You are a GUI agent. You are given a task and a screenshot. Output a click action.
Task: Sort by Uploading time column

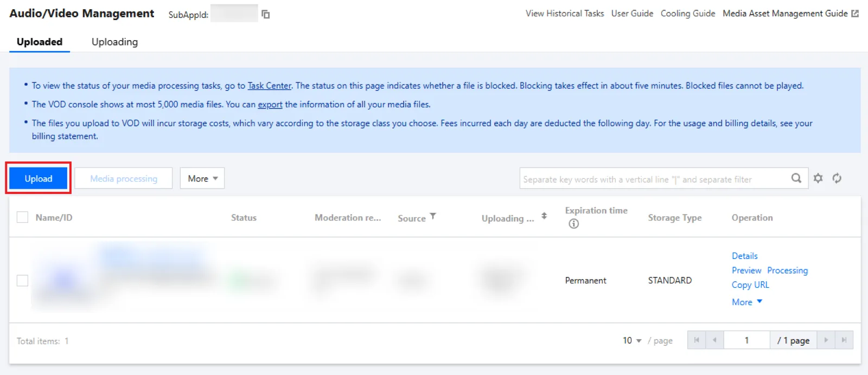point(544,216)
